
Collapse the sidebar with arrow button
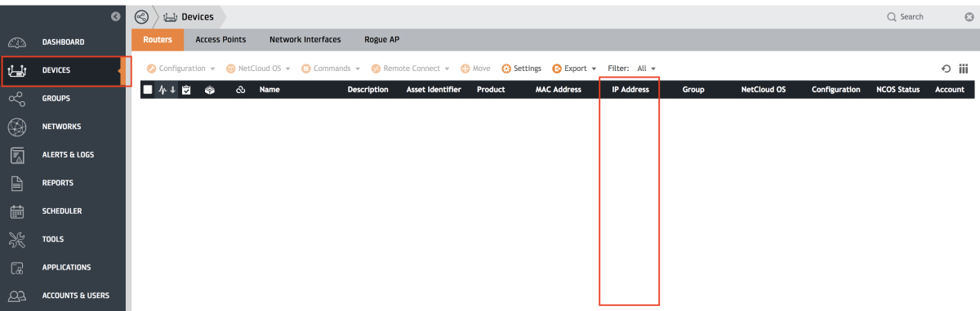click(x=115, y=16)
